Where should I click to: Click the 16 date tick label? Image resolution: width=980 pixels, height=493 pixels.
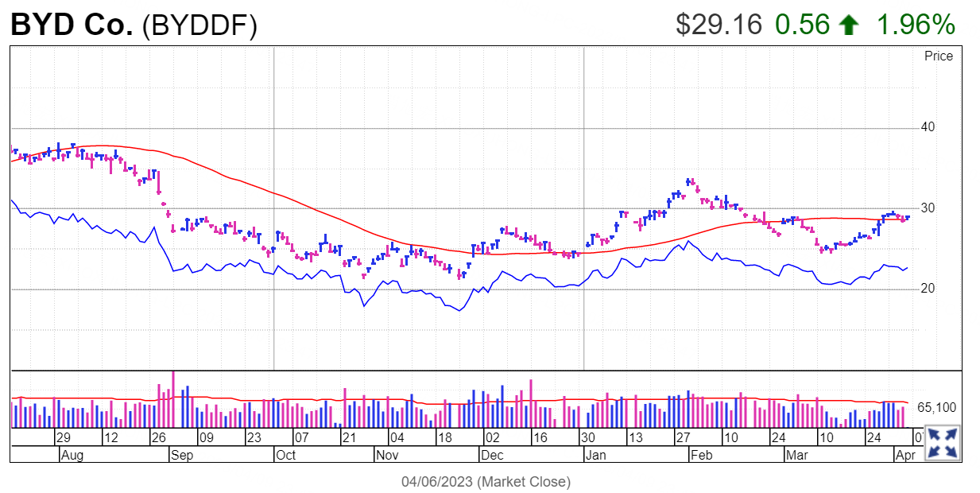coord(540,437)
